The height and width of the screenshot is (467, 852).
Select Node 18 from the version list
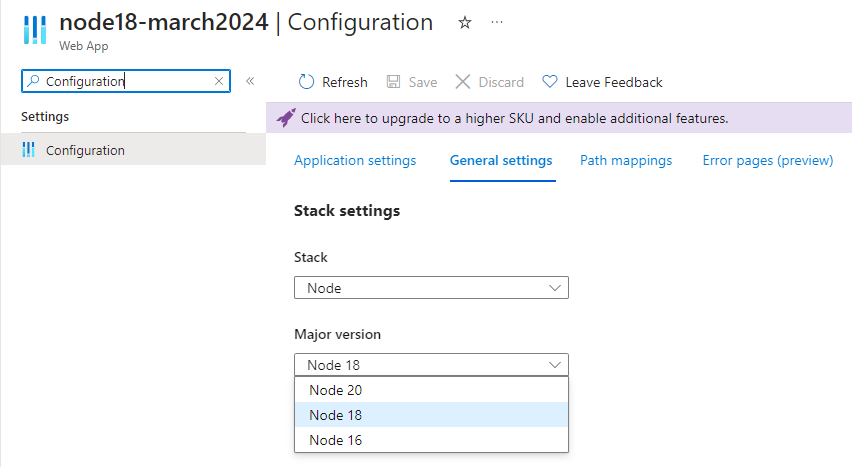(x=431, y=415)
